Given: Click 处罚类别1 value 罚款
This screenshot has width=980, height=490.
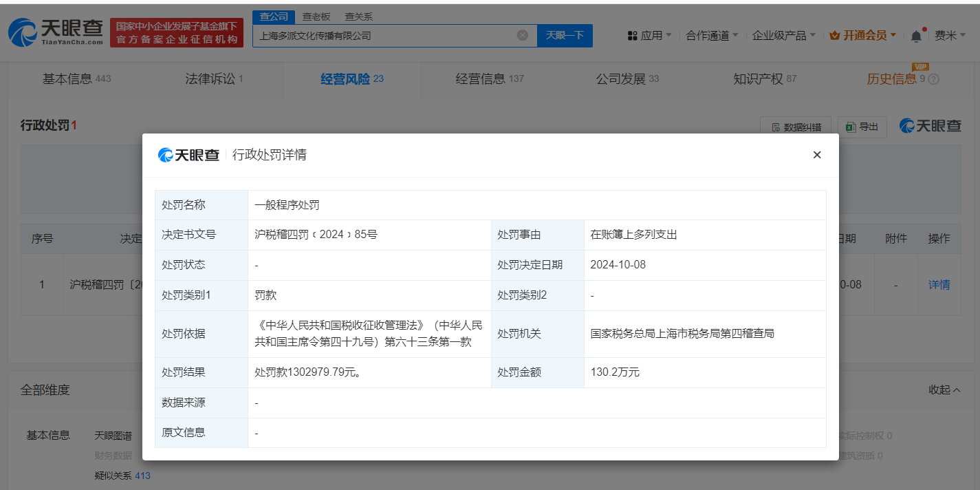Looking at the screenshot, I should pos(265,295).
